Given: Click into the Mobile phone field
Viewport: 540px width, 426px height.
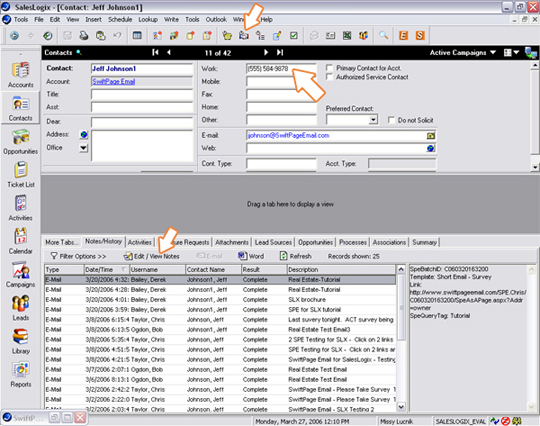Looking at the screenshot, I should [x=281, y=82].
